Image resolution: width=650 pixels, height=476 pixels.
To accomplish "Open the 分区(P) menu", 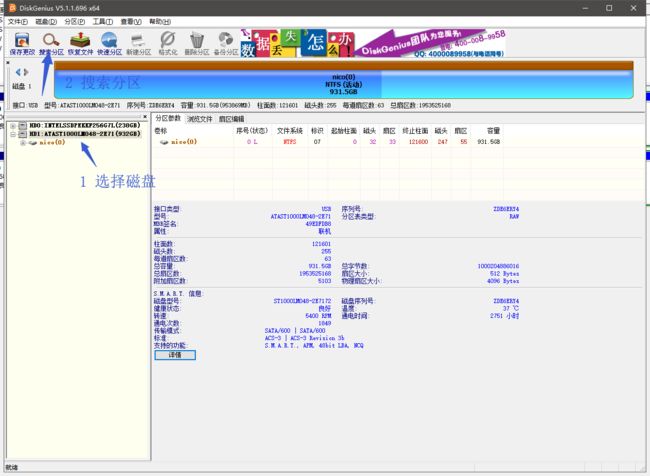I will click(75, 22).
